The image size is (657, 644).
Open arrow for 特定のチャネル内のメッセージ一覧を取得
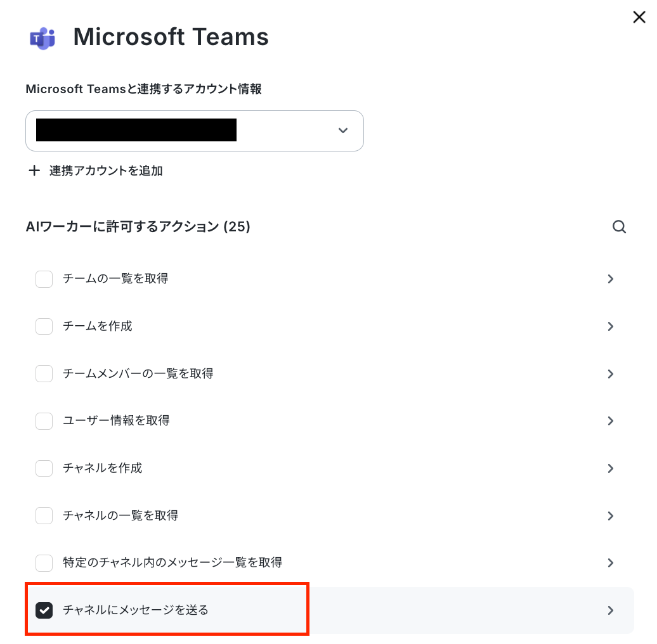point(611,563)
